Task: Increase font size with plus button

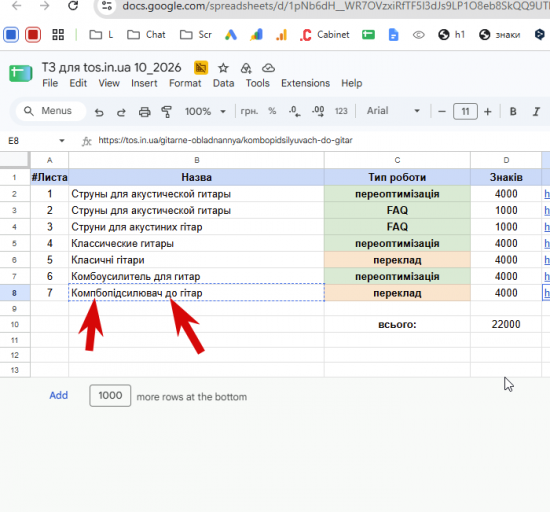Action: point(488,112)
